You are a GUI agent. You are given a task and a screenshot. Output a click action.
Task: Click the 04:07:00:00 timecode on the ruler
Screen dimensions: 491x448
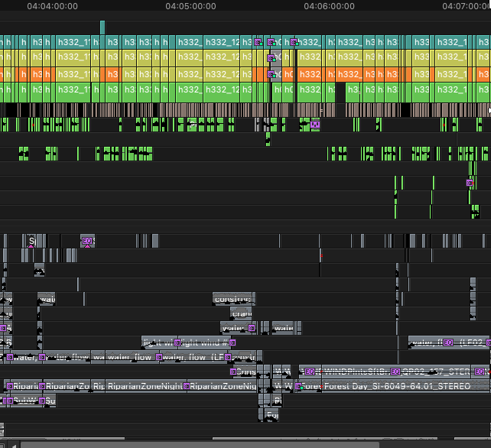[x=467, y=6]
